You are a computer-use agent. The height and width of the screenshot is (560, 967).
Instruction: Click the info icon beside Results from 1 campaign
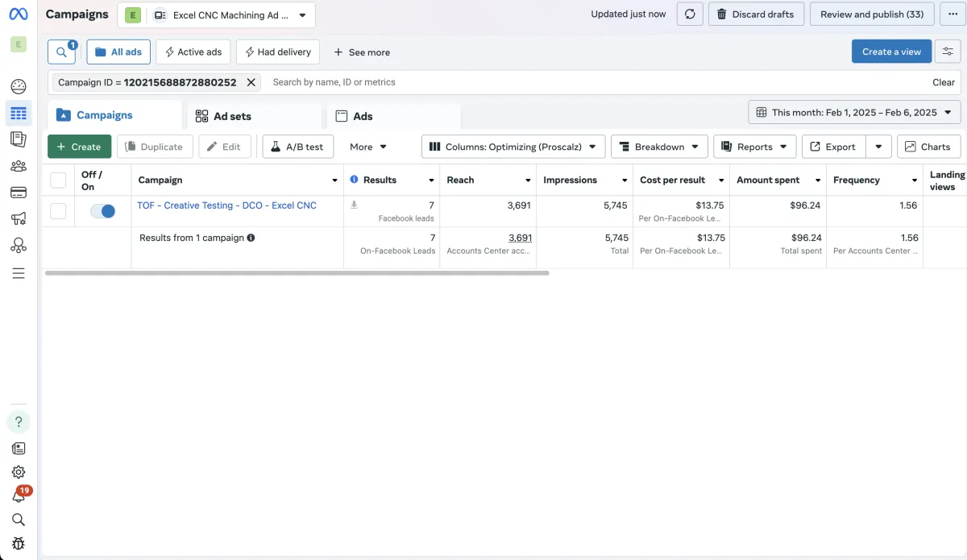point(251,238)
